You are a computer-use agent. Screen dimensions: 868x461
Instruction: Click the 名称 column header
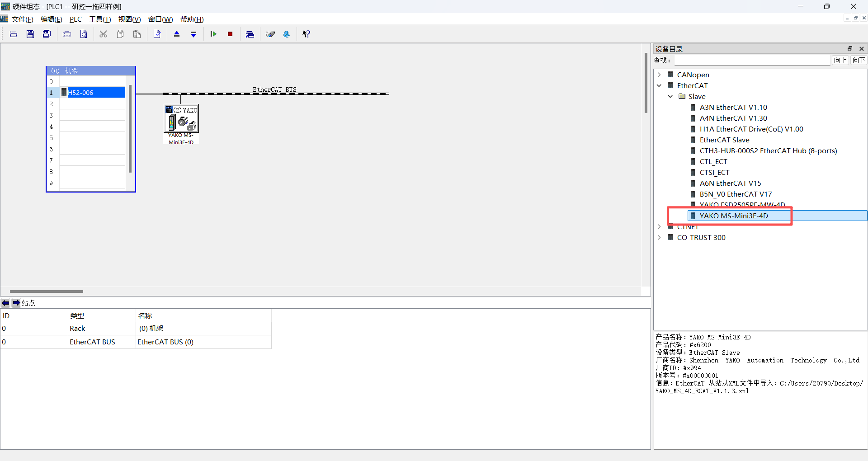tap(203, 315)
